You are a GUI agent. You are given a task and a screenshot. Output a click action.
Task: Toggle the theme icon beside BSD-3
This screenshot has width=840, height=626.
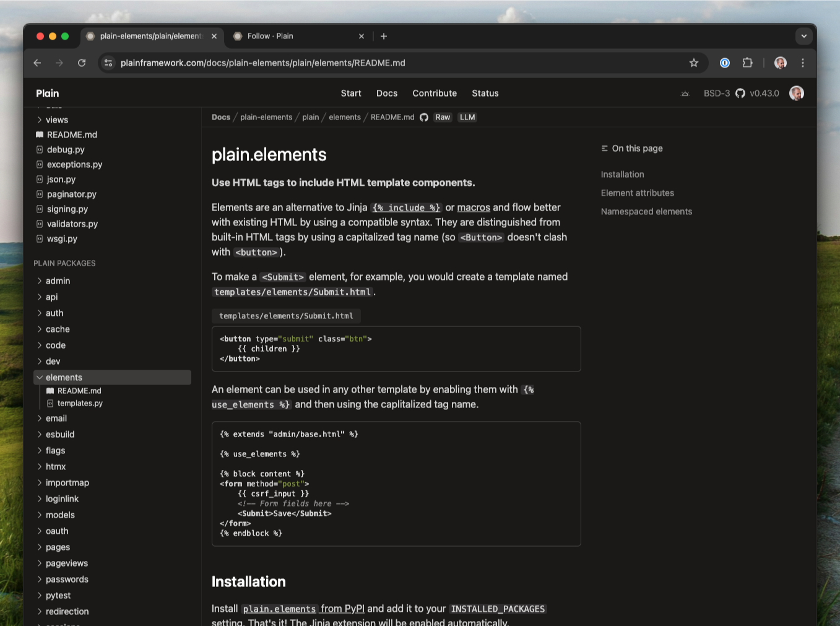[x=685, y=93]
